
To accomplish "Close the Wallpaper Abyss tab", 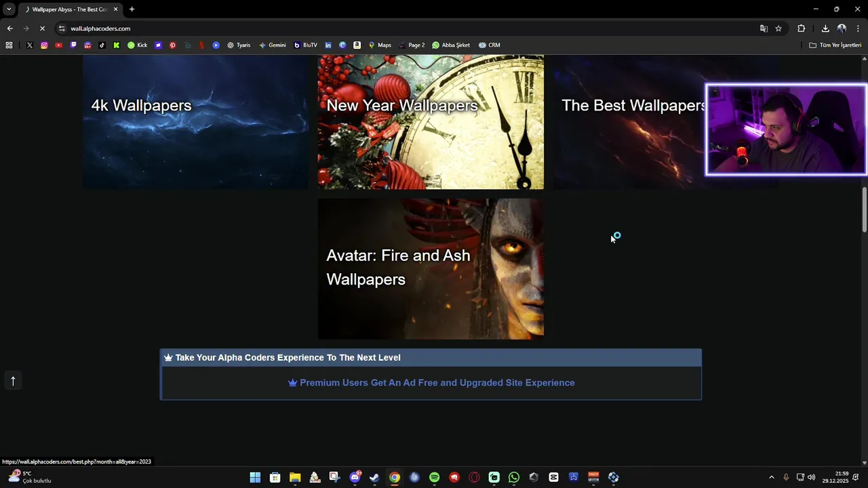I will pyautogui.click(x=115, y=9).
